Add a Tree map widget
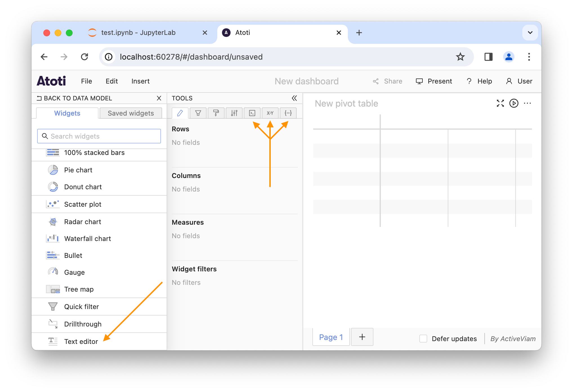Viewport: 573px width, 392px height. tap(99, 289)
